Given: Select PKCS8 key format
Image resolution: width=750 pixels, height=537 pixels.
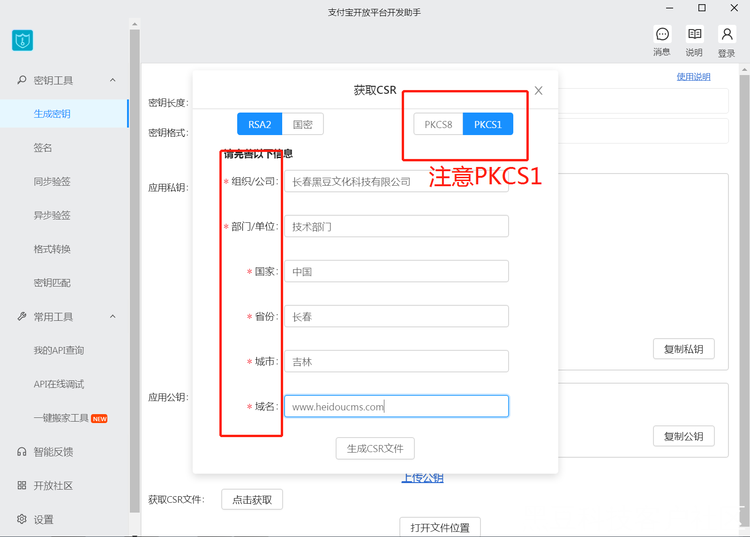Looking at the screenshot, I should pyautogui.click(x=438, y=124).
